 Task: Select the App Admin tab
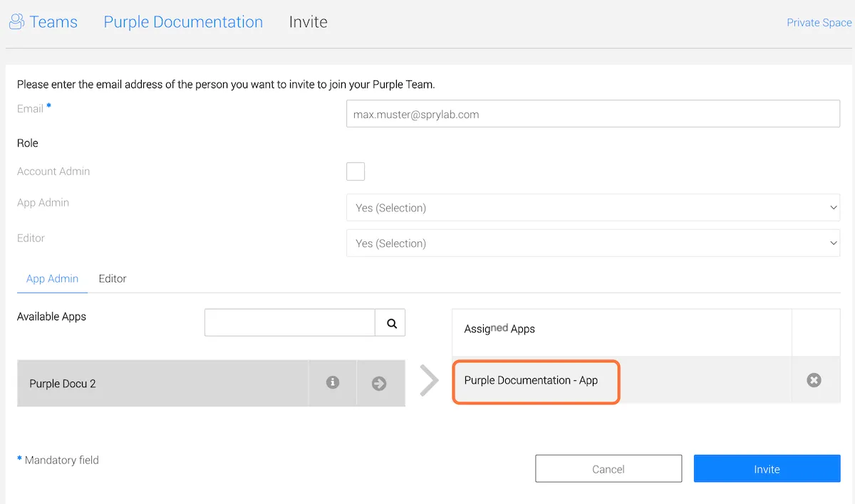52,278
